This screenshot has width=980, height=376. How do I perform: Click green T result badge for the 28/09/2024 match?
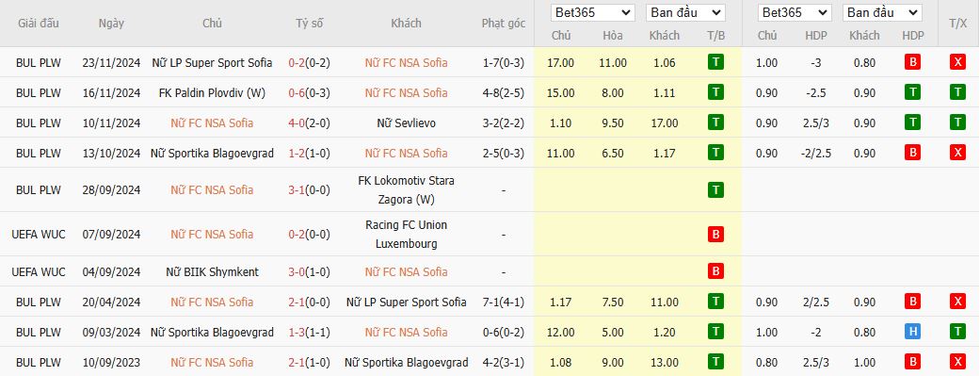tap(715, 189)
